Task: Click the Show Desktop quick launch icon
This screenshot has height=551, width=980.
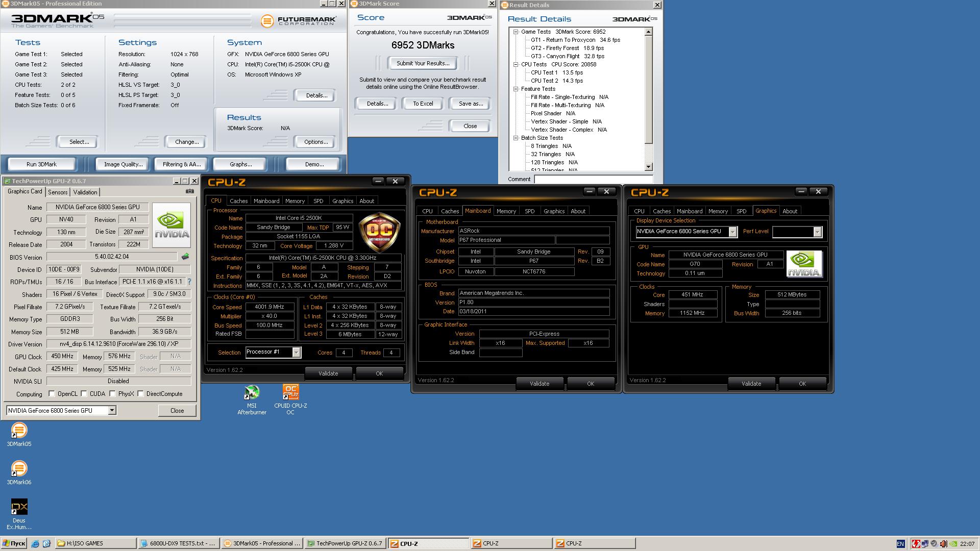Action: click(46, 544)
